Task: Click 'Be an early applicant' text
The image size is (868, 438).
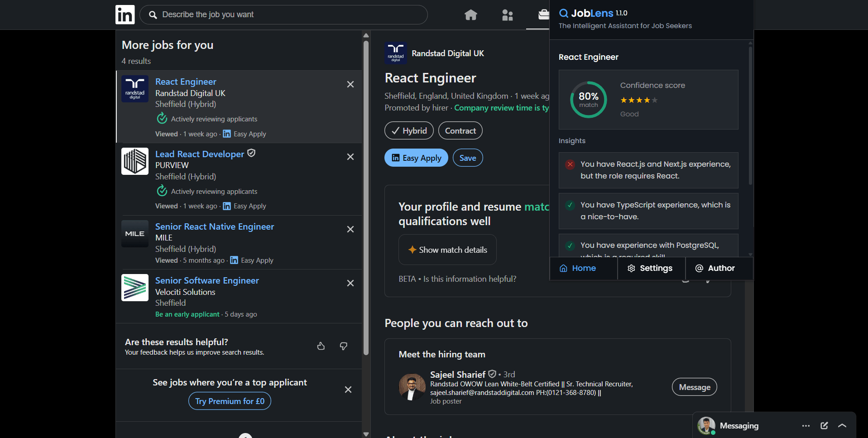Action: [x=187, y=314]
